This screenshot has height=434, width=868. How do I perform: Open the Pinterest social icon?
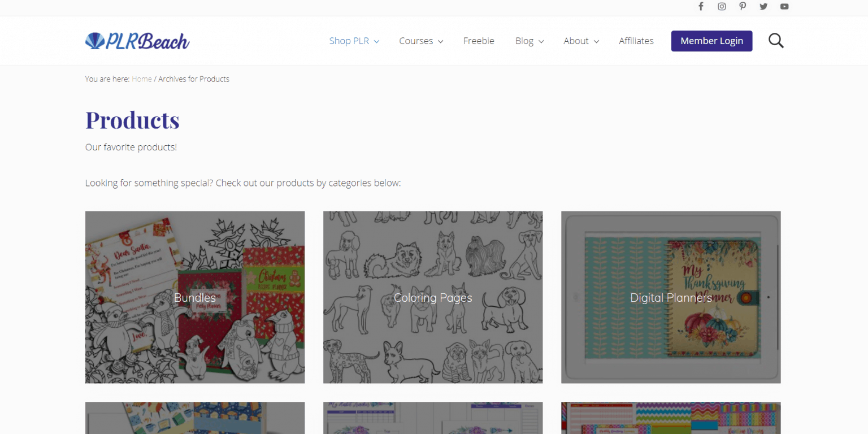743,7
